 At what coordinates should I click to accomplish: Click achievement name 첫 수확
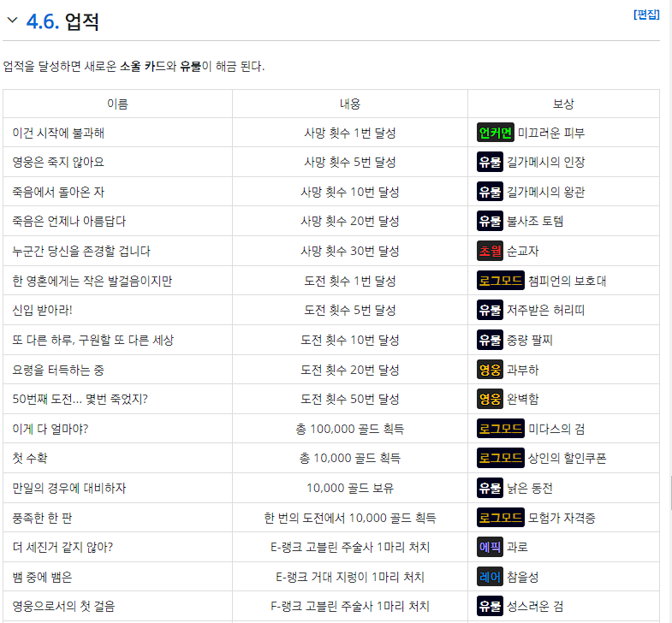[30, 459]
